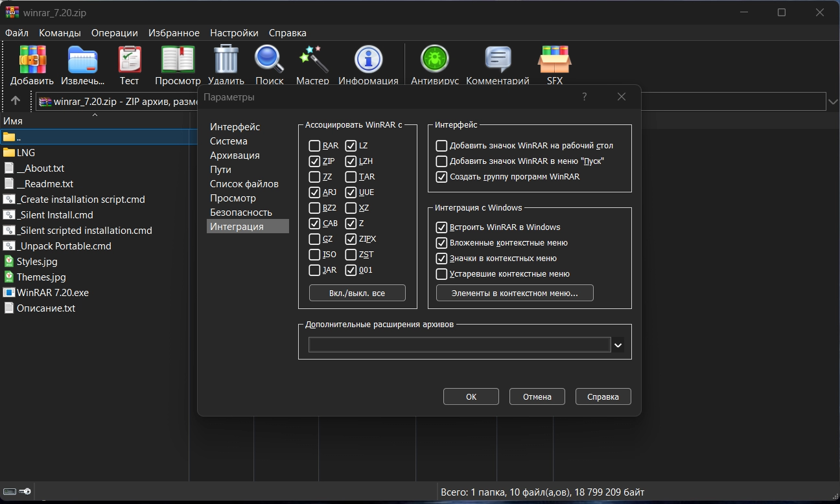The height and width of the screenshot is (504, 840).
Task: Click the additional archive extensions text field
Action: tap(459, 345)
